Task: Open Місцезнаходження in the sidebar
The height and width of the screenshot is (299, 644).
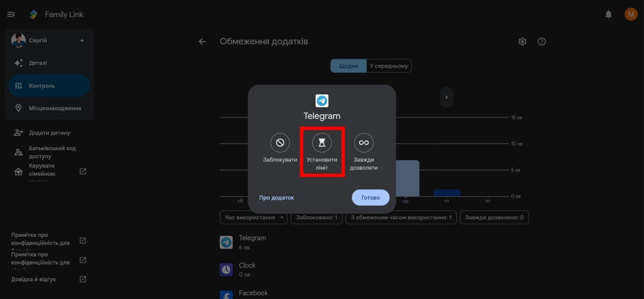Action: click(49, 108)
